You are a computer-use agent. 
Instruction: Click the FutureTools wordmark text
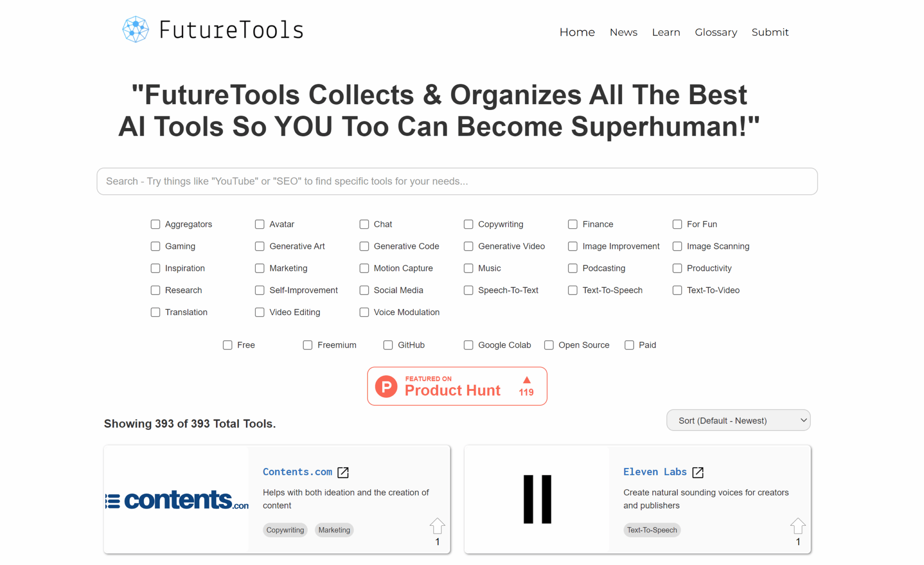(231, 30)
